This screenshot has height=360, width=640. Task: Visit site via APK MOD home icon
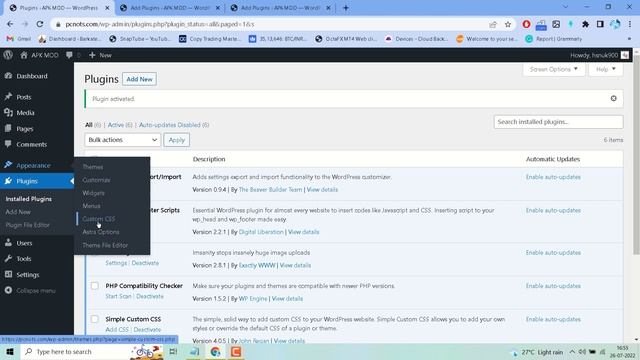click(x=39, y=55)
